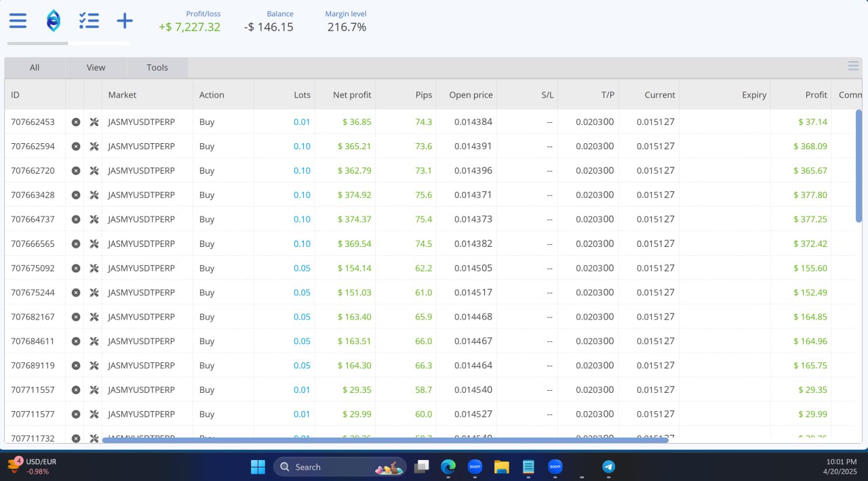Click the taskbar Search box
Viewport: 868px width, 481px height.
tap(340, 467)
